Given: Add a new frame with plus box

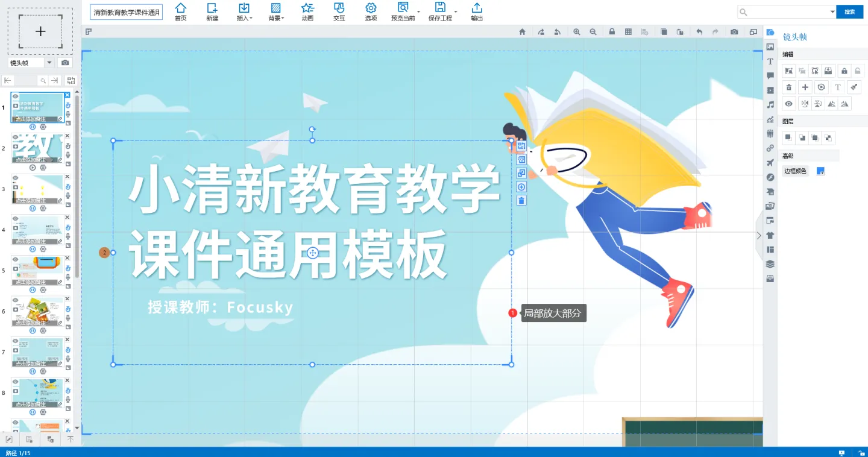Looking at the screenshot, I should pyautogui.click(x=40, y=31).
